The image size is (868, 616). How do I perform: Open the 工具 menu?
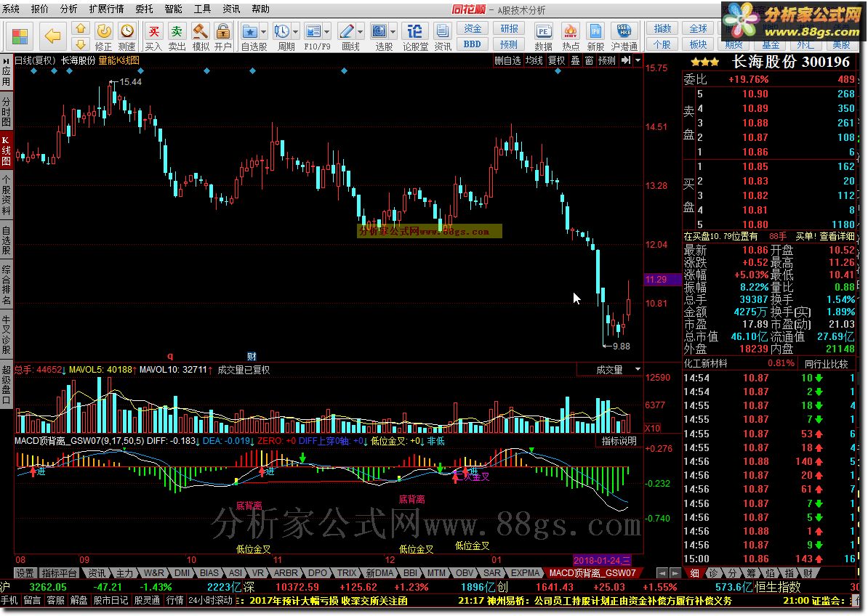coord(202,9)
